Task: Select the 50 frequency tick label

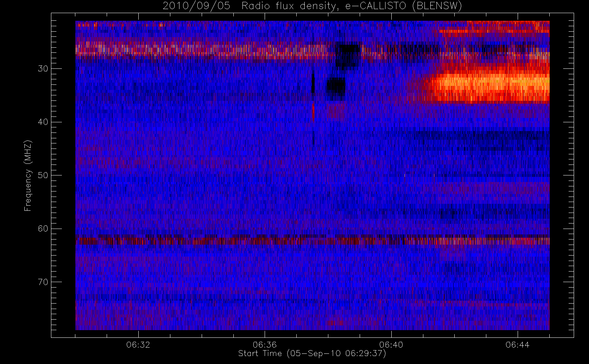Action: [x=43, y=175]
